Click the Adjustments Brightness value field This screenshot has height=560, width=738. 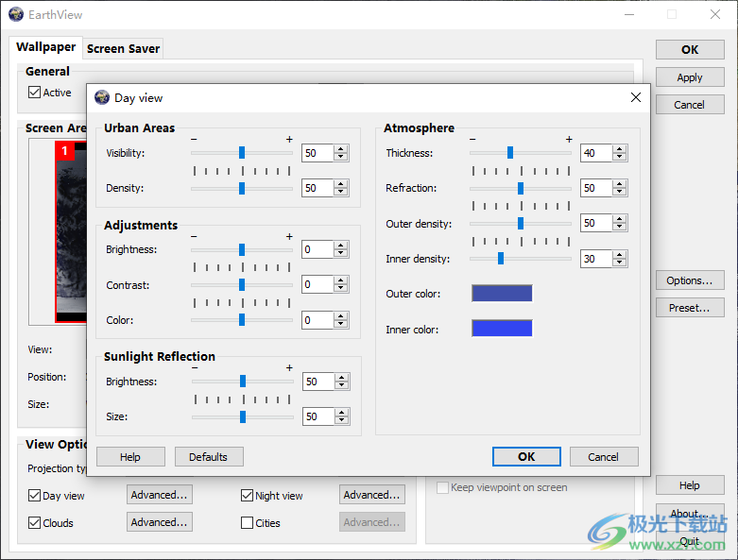pyautogui.click(x=318, y=249)
